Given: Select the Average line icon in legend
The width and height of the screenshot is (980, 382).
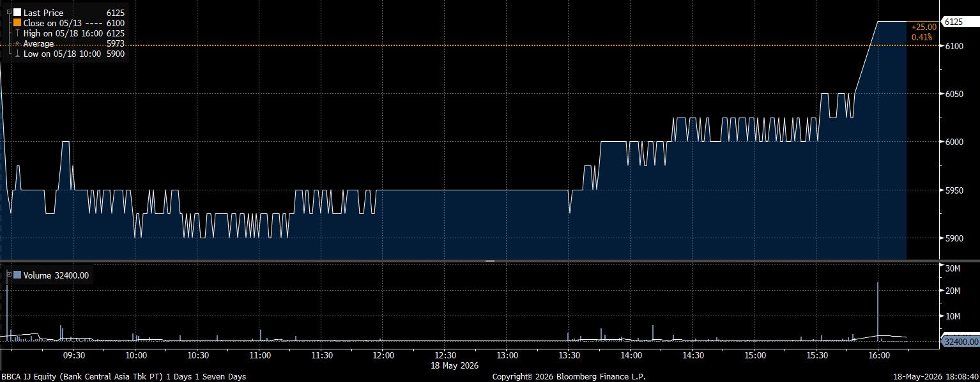Looking at the screenshot, I should [17, 43].
